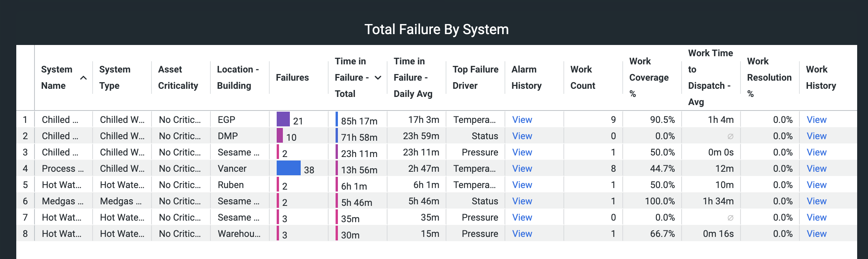Click Alarm History View link for Vancer row
868x259 pixels.
[522, 169]
